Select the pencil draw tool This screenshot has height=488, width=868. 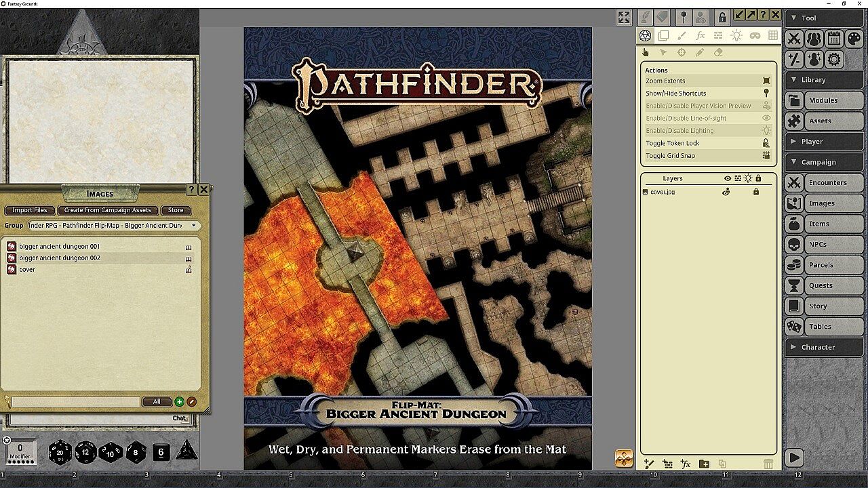[x=700, y=53]
